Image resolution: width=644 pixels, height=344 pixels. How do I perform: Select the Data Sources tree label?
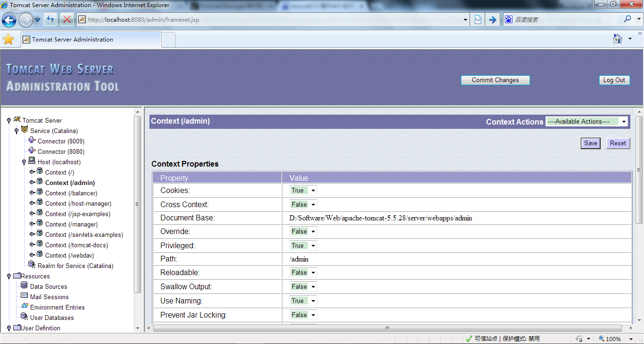pyautogui.click(x=49, y=286)
